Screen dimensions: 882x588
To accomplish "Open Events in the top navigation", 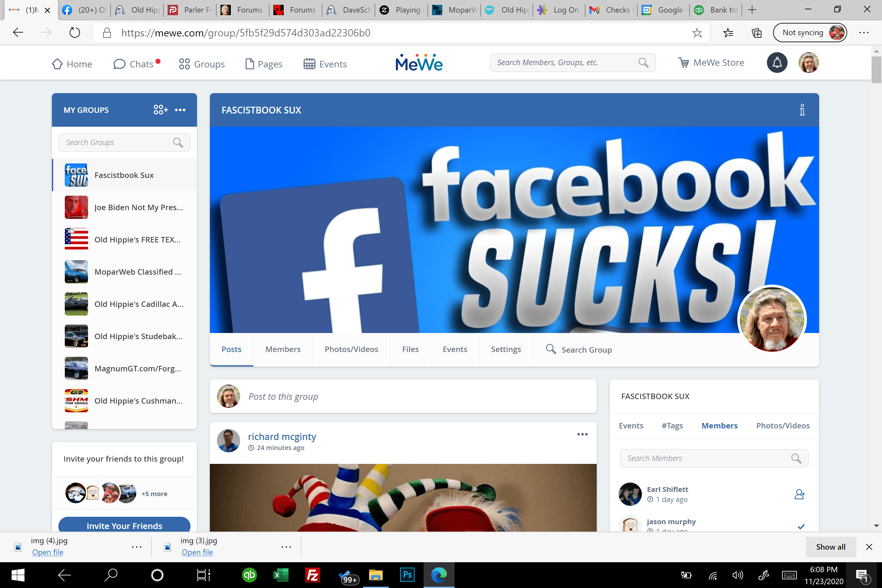I will (x=325, y=64).
